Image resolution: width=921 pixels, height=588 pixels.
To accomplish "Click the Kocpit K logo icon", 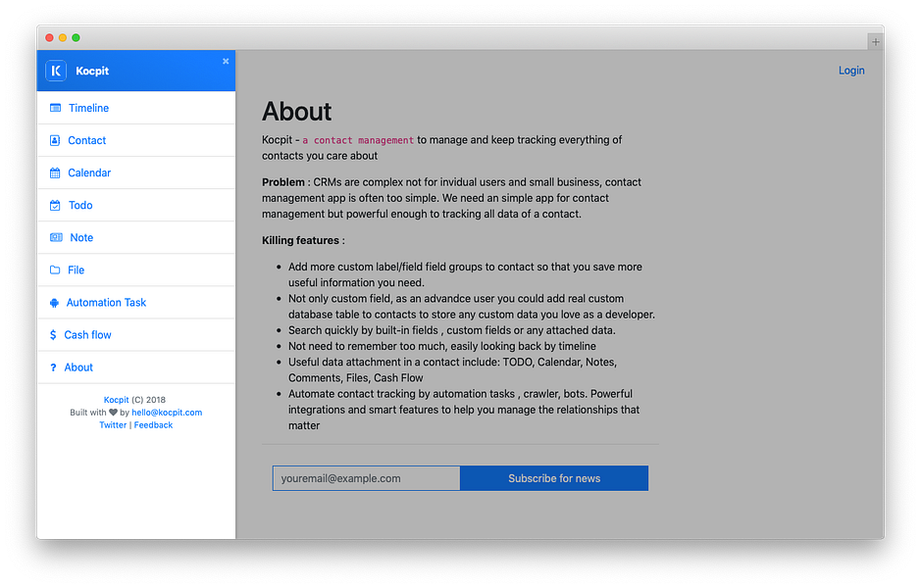I will click(56, 71).
